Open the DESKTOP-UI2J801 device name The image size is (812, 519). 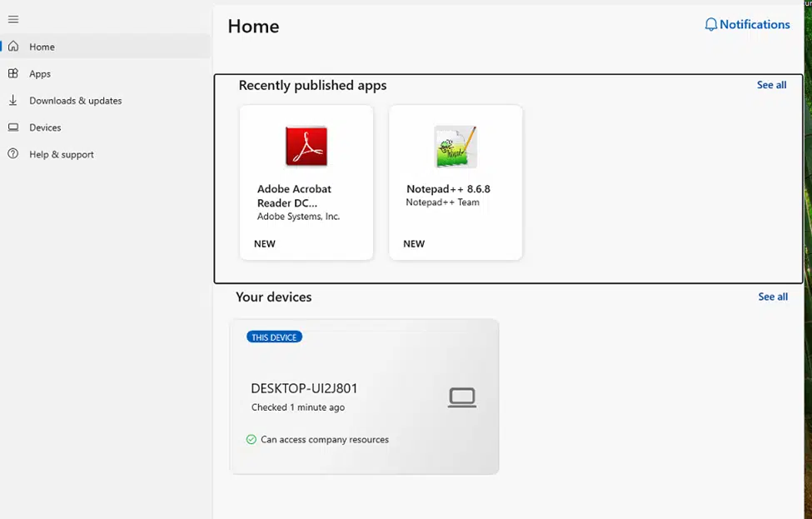(304, 388)
